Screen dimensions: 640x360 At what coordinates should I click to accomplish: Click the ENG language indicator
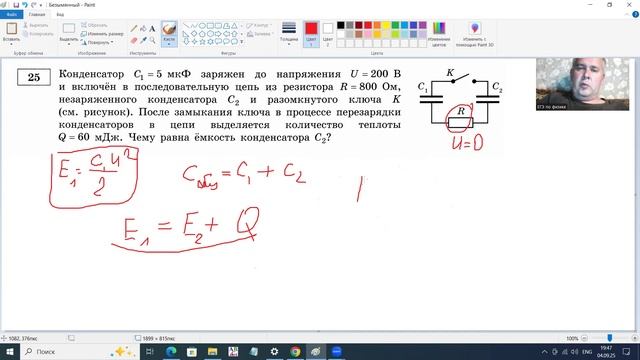click(x=587, y=351)
